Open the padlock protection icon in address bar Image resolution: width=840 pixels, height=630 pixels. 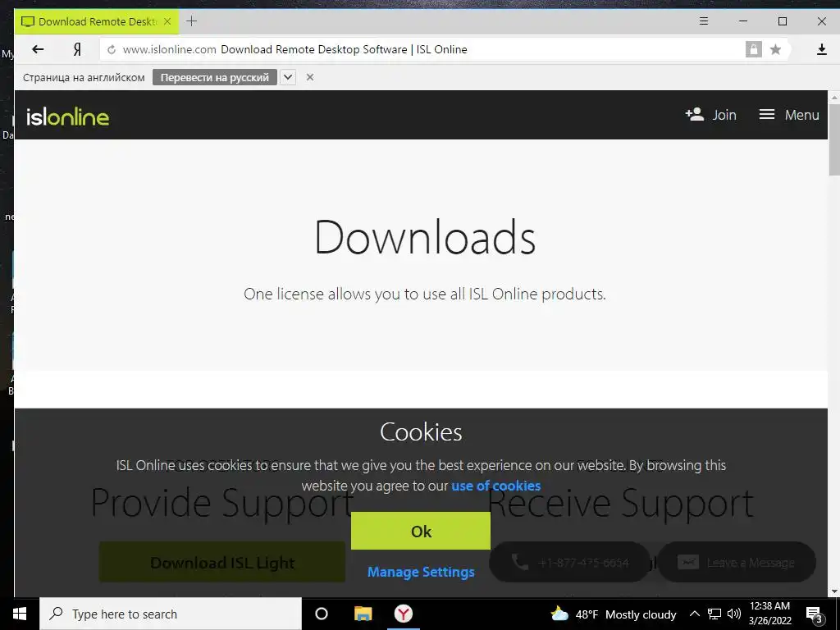coord(753,49)
